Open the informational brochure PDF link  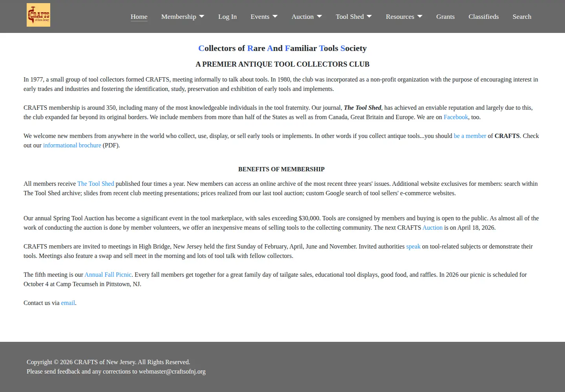click(72, 145)
